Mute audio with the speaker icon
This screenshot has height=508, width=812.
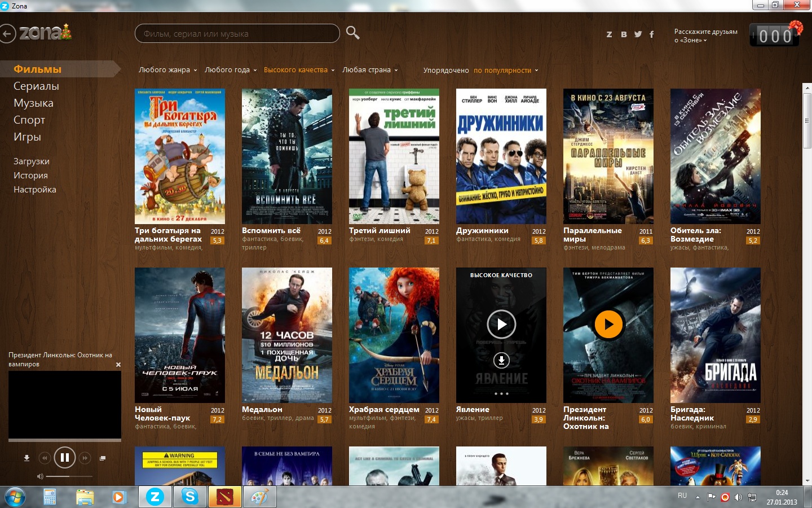coord(40,476)
